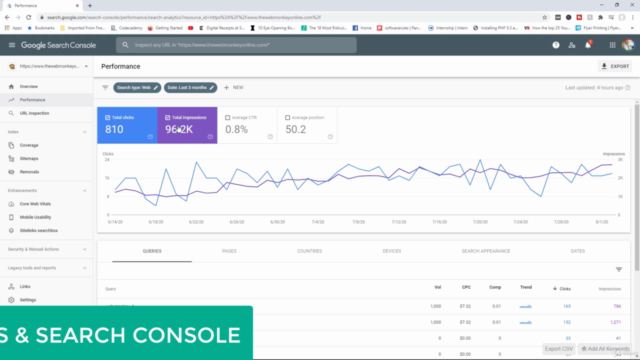The width and height of the screenshot is (640, 360).
Task: Open the Search Console hamburger menu
Action: pos(12,45)
